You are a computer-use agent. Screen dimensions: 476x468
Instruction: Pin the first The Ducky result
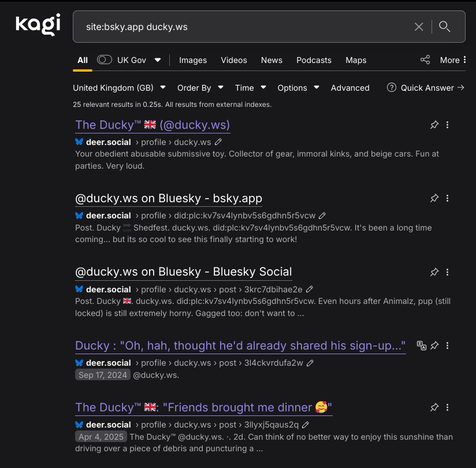point(434,125)
